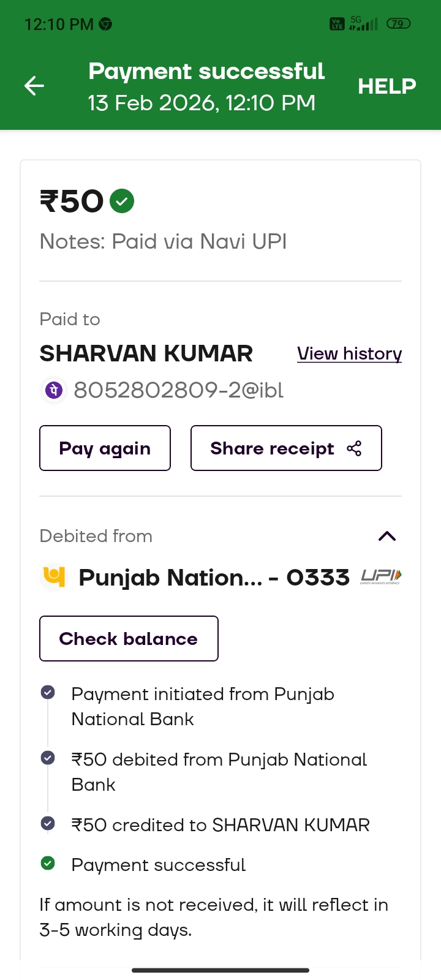The image size is (441, 980).
Task: Tap the UPI ID 8052802809-2@ibl
Action: 178,390
